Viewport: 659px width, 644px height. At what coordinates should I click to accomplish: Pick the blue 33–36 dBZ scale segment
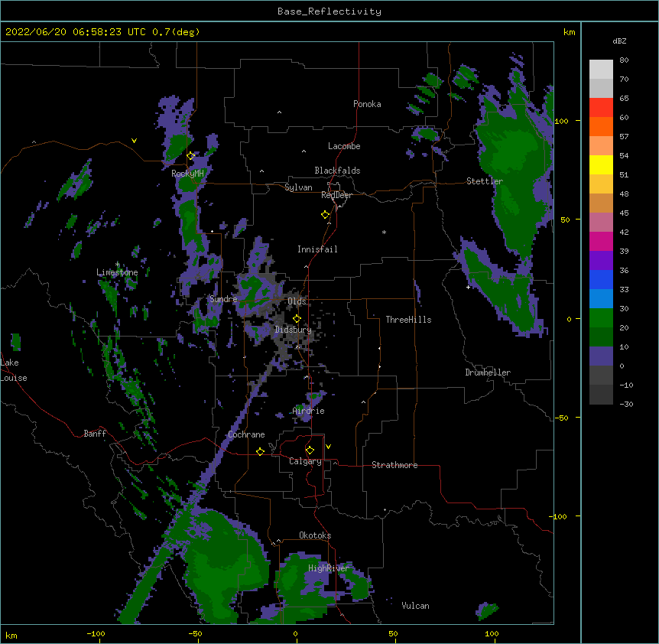click(601, 279)
